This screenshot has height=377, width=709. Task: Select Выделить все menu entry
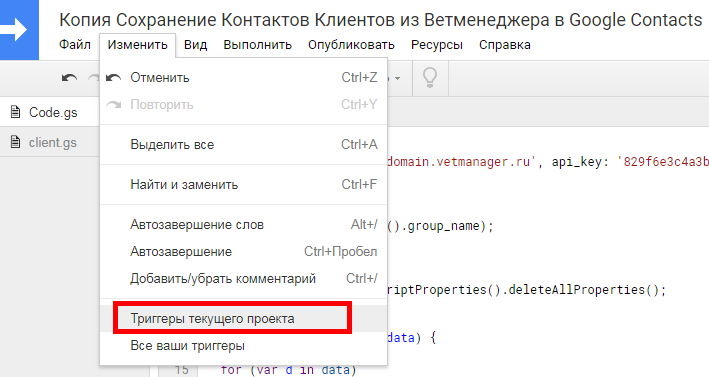pos(243,145)
